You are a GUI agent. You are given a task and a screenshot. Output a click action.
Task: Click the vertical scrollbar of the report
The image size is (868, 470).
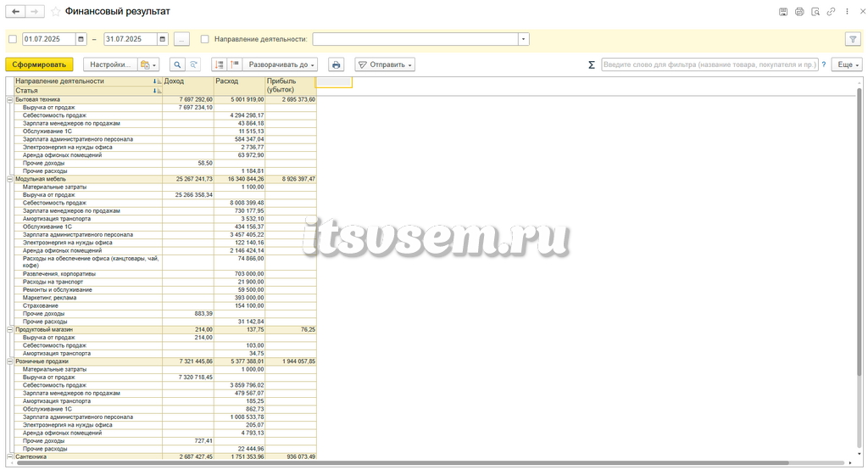(x=860, y=232)
